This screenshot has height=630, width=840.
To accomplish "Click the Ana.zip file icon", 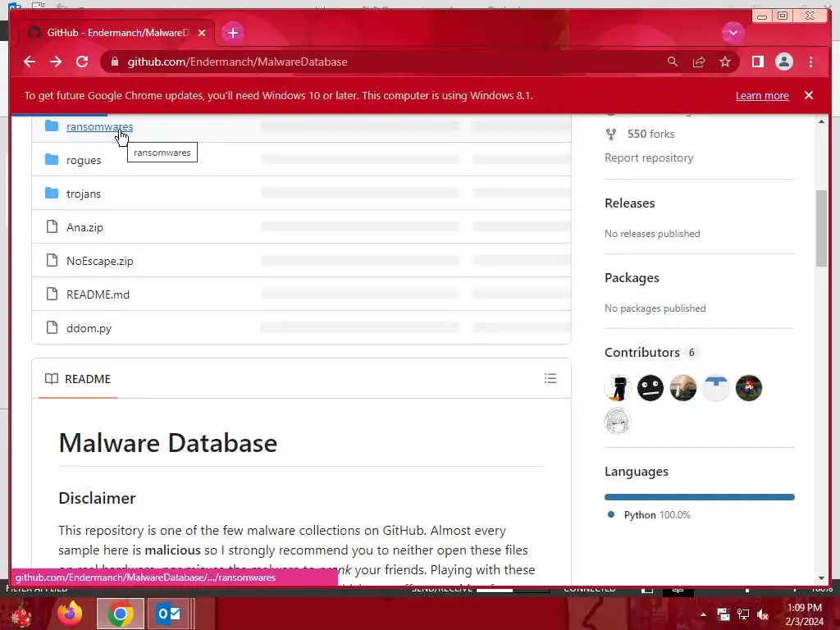I will pos(52,226).
